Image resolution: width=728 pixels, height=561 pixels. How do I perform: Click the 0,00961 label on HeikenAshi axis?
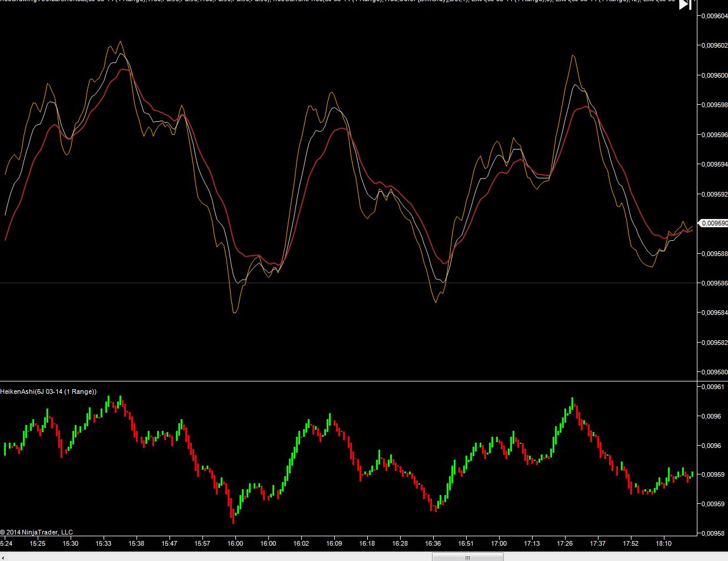point(713,387)
